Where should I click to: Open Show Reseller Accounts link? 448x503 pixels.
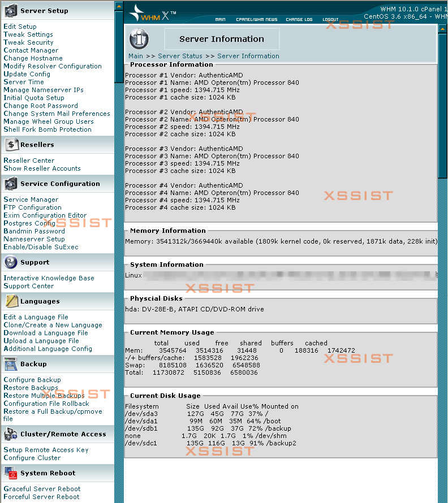[x=42, y=168]
